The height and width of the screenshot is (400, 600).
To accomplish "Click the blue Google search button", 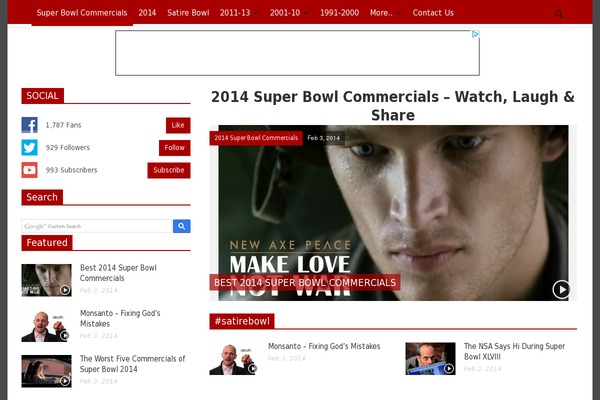I will 181,226.
